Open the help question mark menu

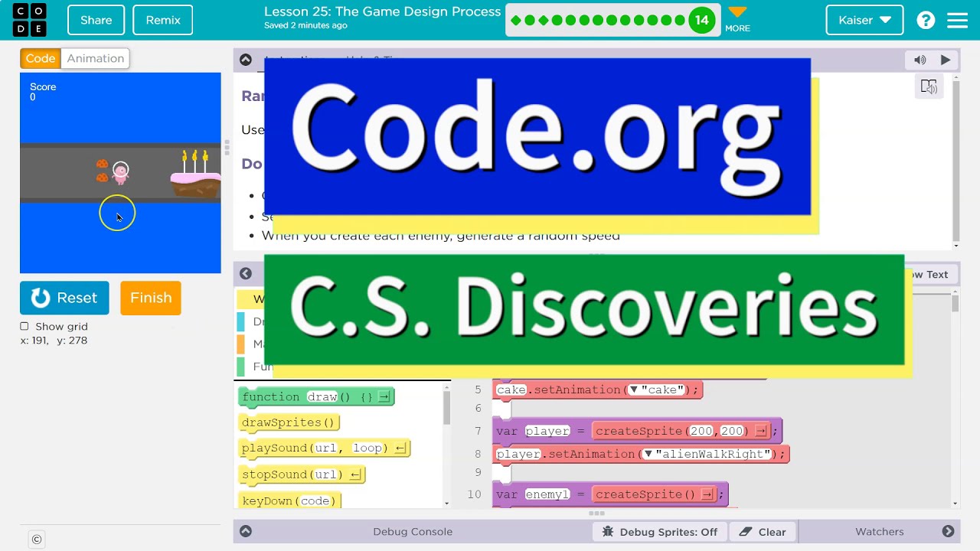click(x=926, y=20)
